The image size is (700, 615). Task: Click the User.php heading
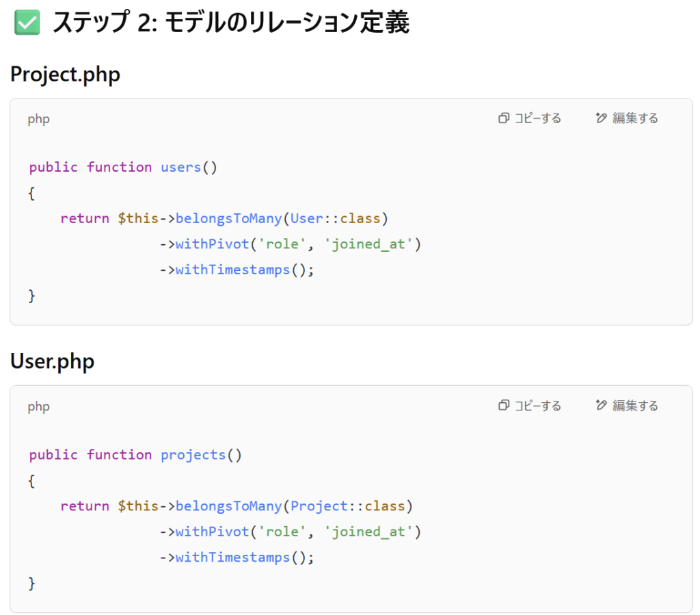pos(52,361)
